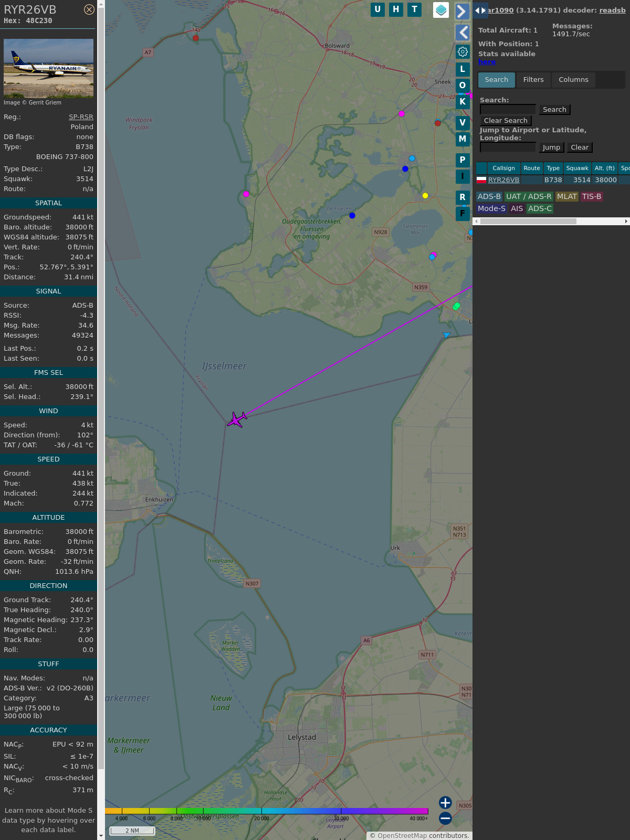The image size is (630, 840).
Task: Sort table by Callsign column
Action: pyautogui.click(x=503, y=168)
